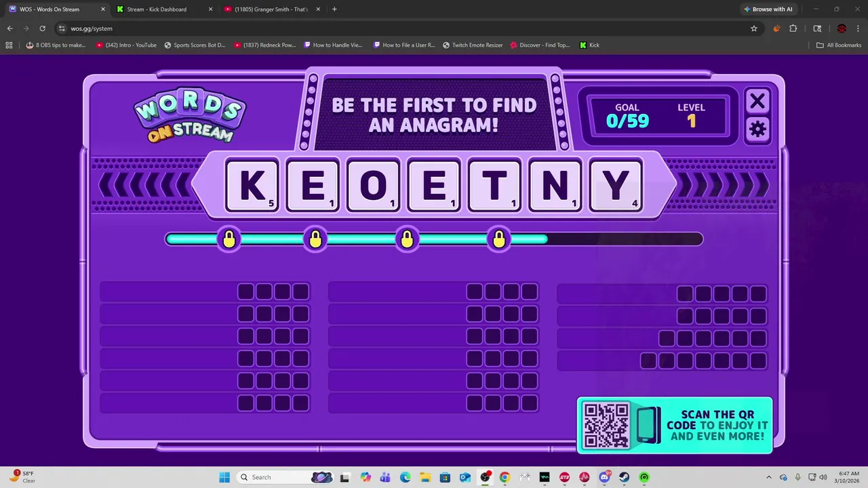Open Microsoft Store from the taskbar
The image size is (868, 488).
coord(445,477)
